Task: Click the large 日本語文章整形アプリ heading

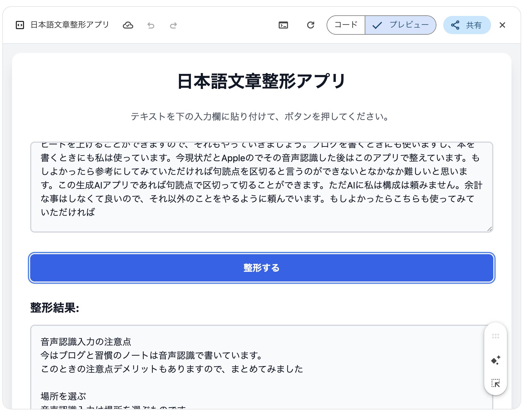Action: coord(261,81)
